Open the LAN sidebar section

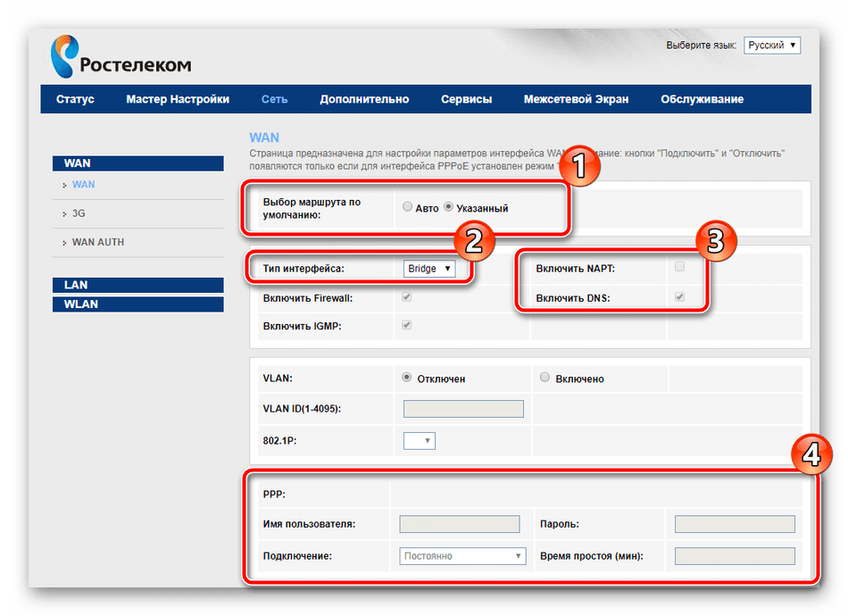[x=137, y=285]
